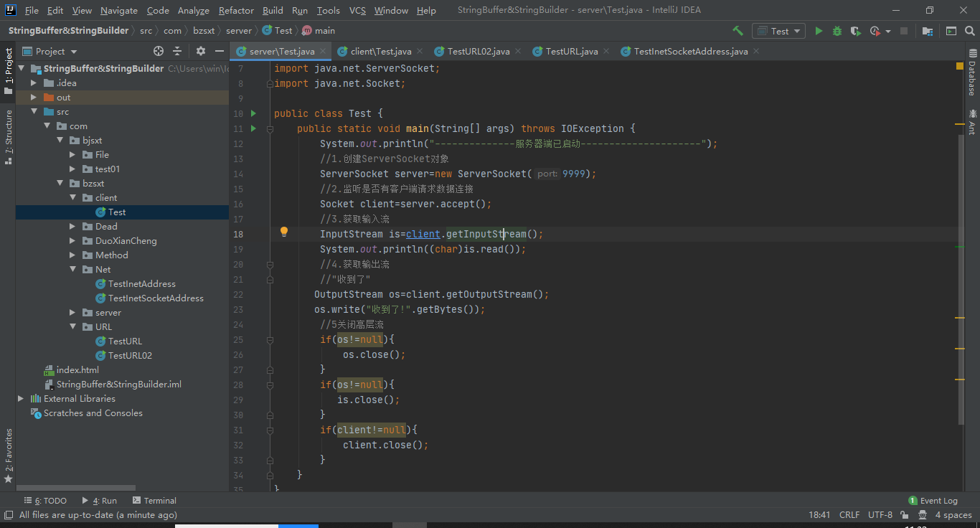Screen dimensions: 980x528
Task: Collapse the src folder
Action: tap(33, 112)
